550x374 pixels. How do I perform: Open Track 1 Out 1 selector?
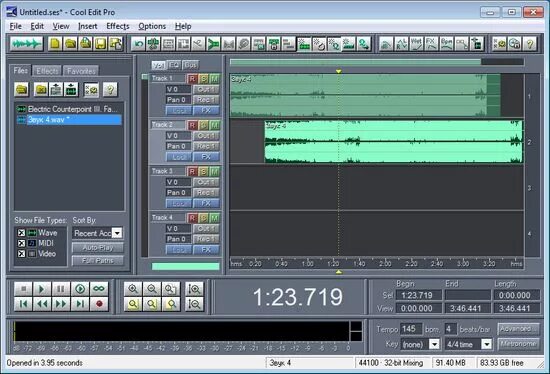pyautogui.click(x=206, y=89)
